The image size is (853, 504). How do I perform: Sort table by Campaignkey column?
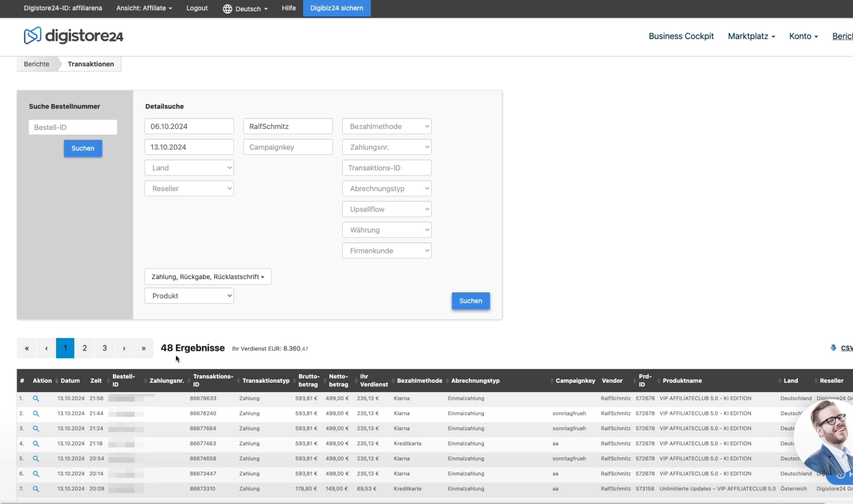(575, 381)
